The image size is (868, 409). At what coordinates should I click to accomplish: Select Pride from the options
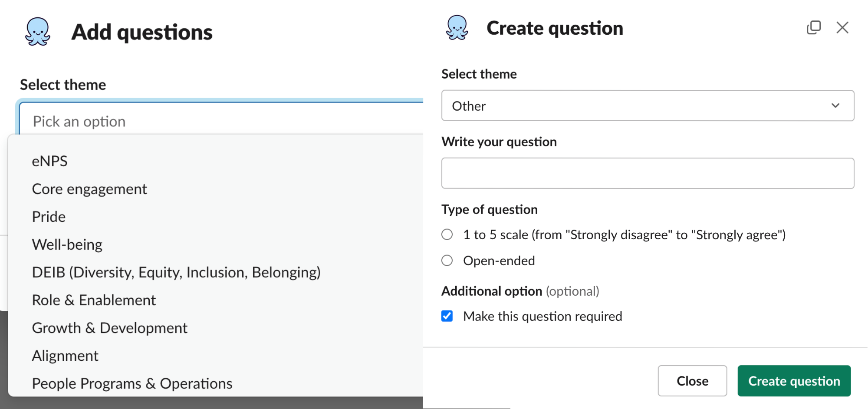49,217
